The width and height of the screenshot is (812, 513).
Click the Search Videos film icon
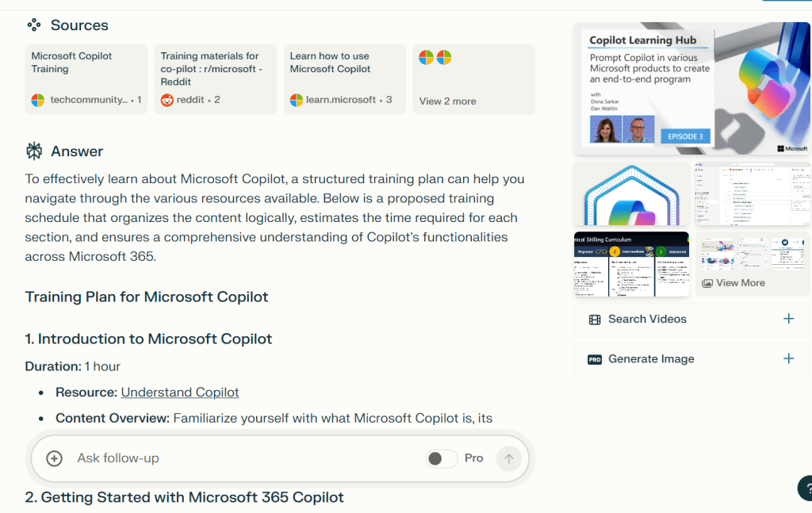[x=595, y=320]
